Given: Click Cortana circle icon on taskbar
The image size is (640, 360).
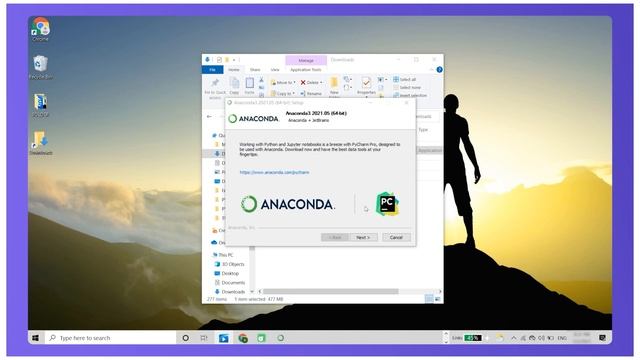Looking at the screenshot, I should click(186, 338).
